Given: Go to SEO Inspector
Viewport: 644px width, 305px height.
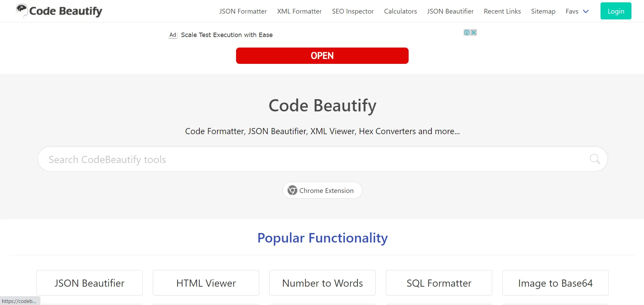Looking at the screenshot, I should click(353, 11).
